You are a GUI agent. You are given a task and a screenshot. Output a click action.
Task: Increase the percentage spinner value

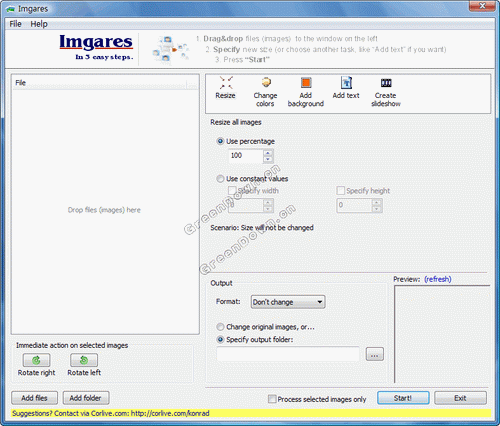268,153
